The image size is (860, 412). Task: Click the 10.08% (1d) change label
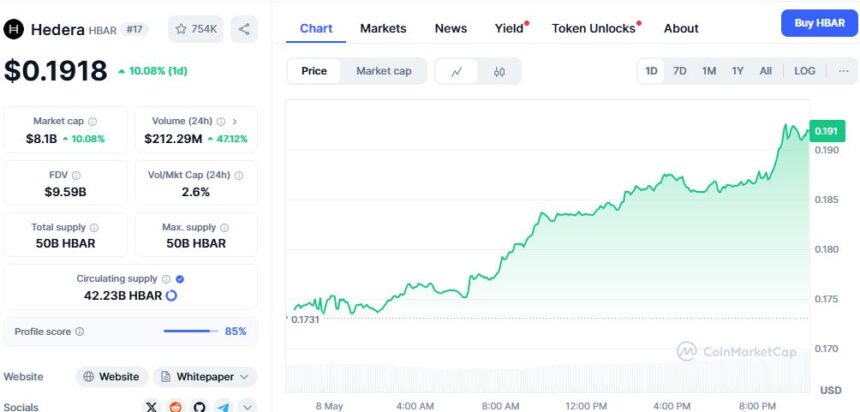pyautogui.click(x=152, y=71)
